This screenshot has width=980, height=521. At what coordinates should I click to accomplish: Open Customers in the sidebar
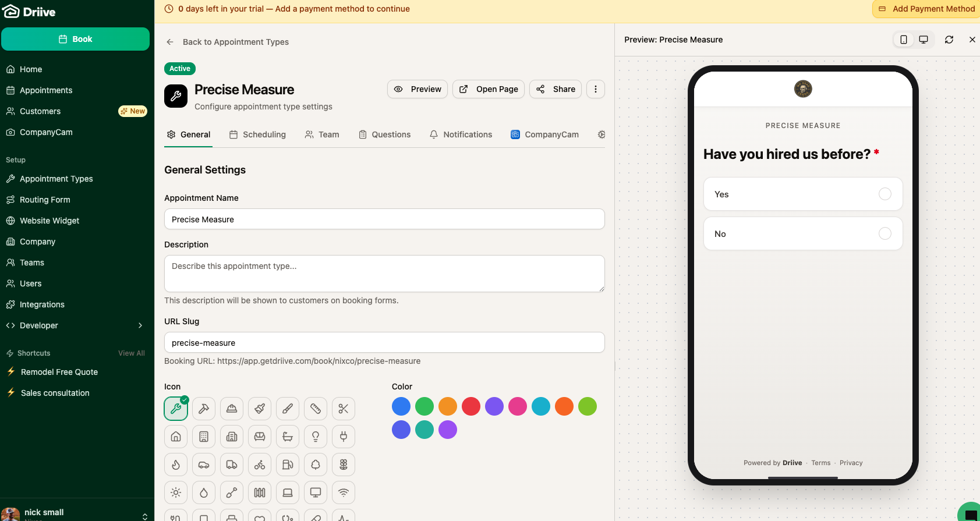click(x=77, y=111)
